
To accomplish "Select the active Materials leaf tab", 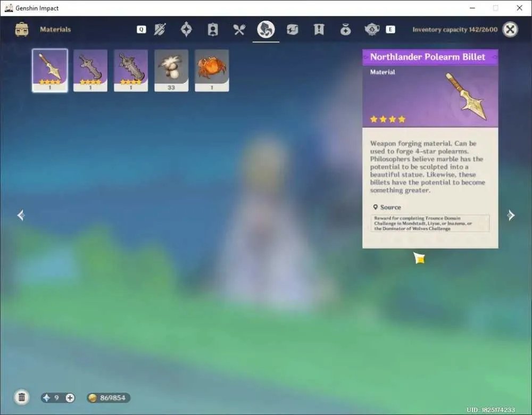I will [x=265, y=29].
